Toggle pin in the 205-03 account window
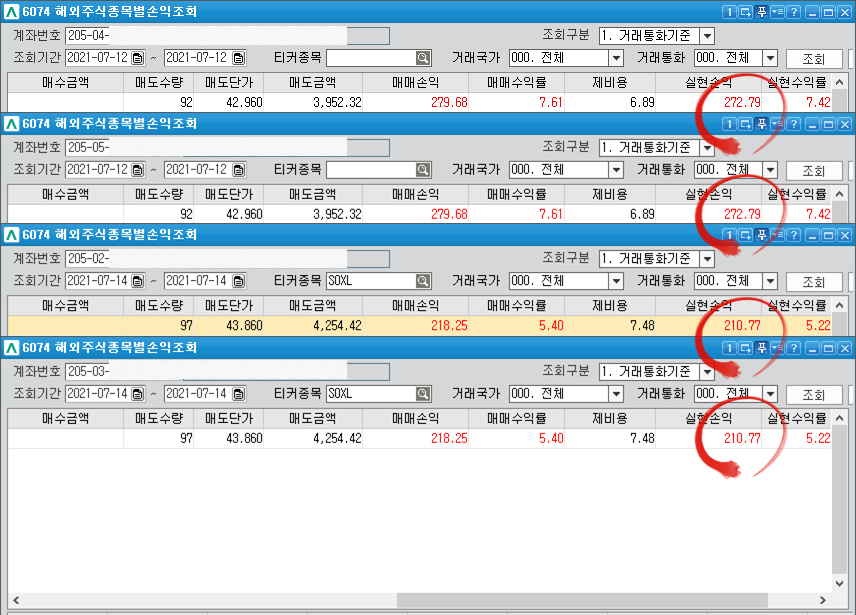The height and width of the screenshot is (615, 856). (762, 348)
